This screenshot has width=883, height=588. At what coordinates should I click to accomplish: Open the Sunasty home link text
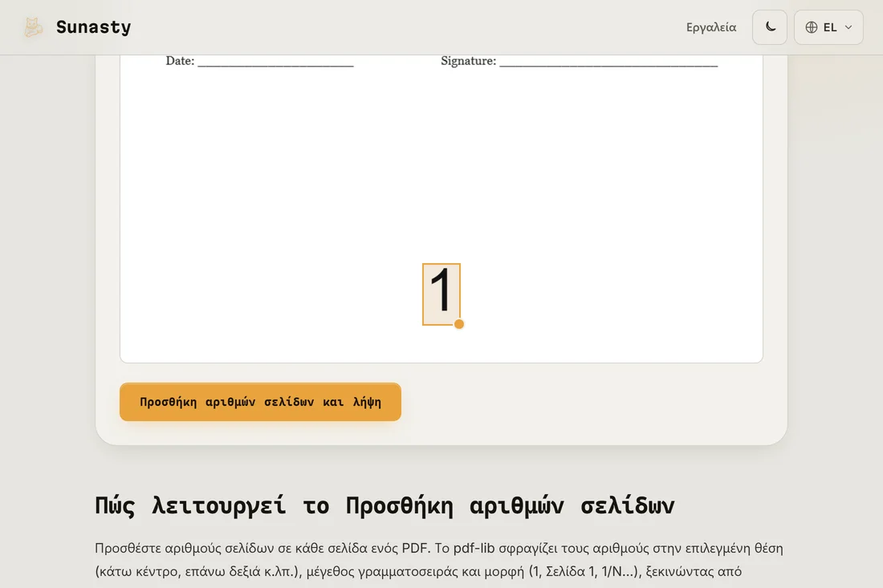point(93,27)
